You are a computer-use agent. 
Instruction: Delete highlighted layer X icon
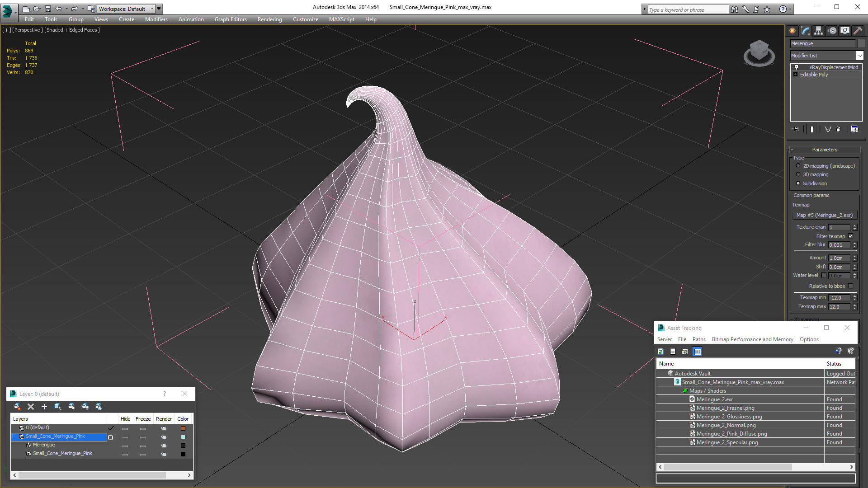31,407
